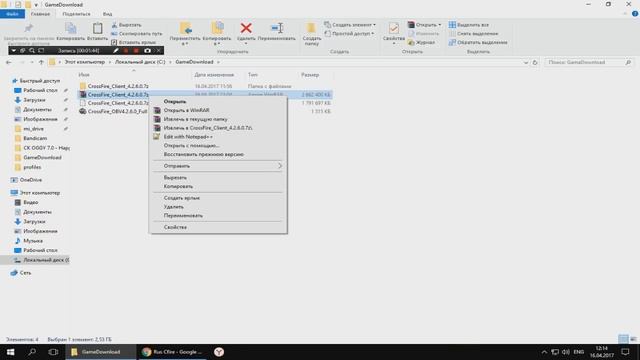Choose Восстановить прежнюю версию

[218, 154]
